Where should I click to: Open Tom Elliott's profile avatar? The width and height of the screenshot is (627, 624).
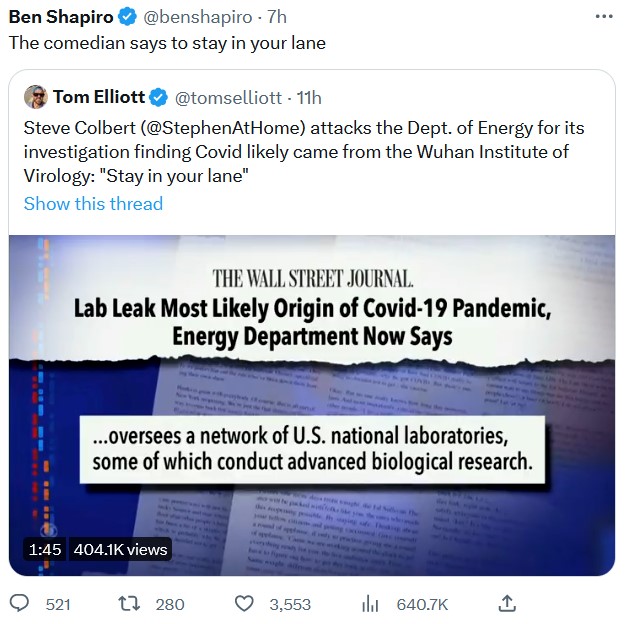click(x=36, y=97)
